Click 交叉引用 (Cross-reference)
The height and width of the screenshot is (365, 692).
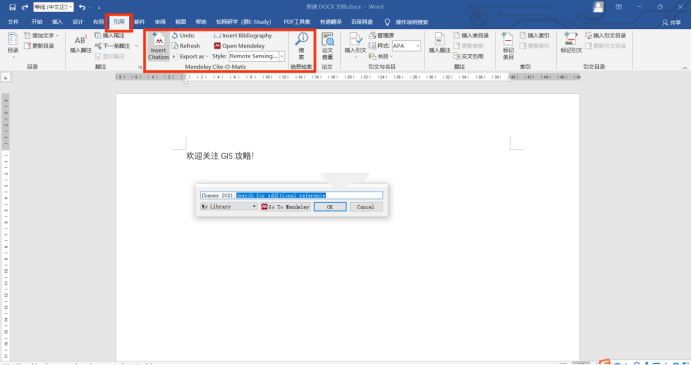(x=468, y=56)
